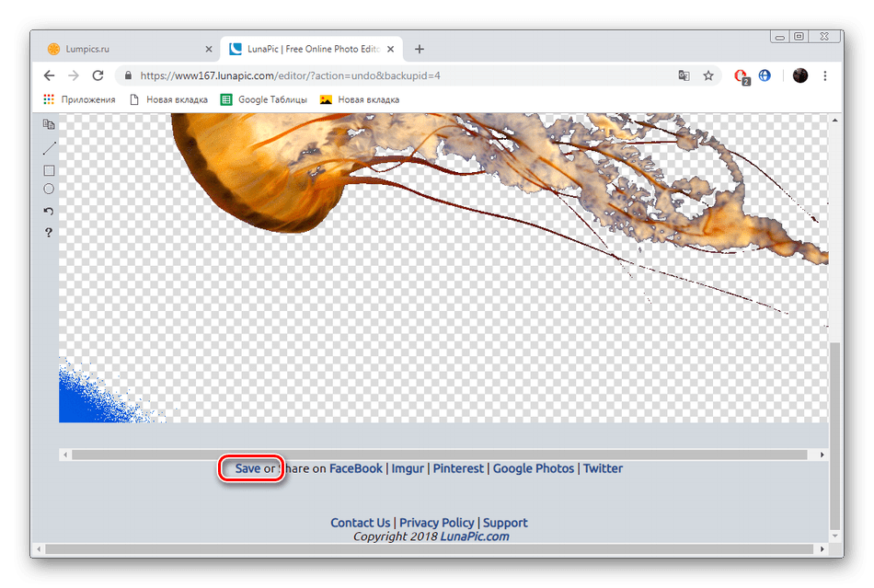Open Contact Us link

(360, 523)
